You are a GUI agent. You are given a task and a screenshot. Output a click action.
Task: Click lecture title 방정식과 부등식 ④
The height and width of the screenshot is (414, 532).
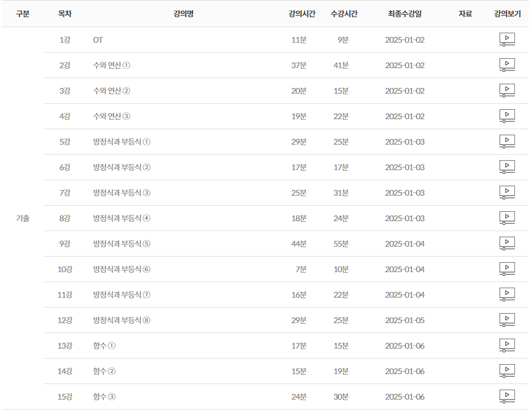tap(121, 218)
